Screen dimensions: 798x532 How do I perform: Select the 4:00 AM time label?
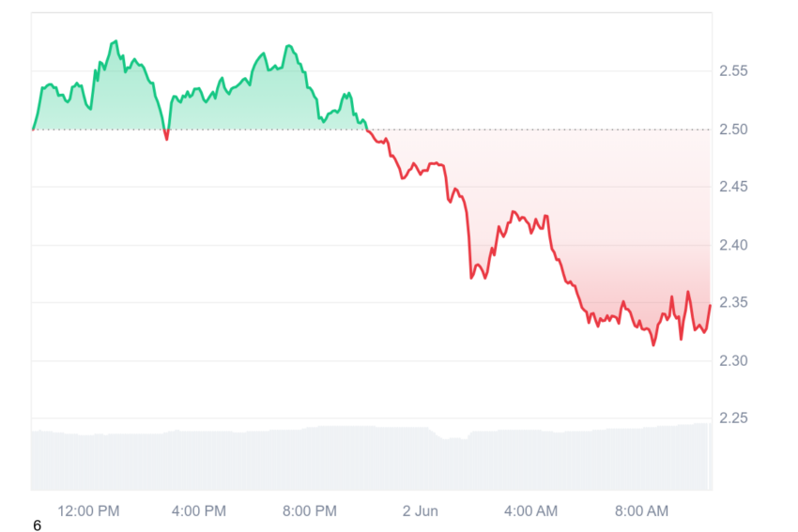[530, 510]
